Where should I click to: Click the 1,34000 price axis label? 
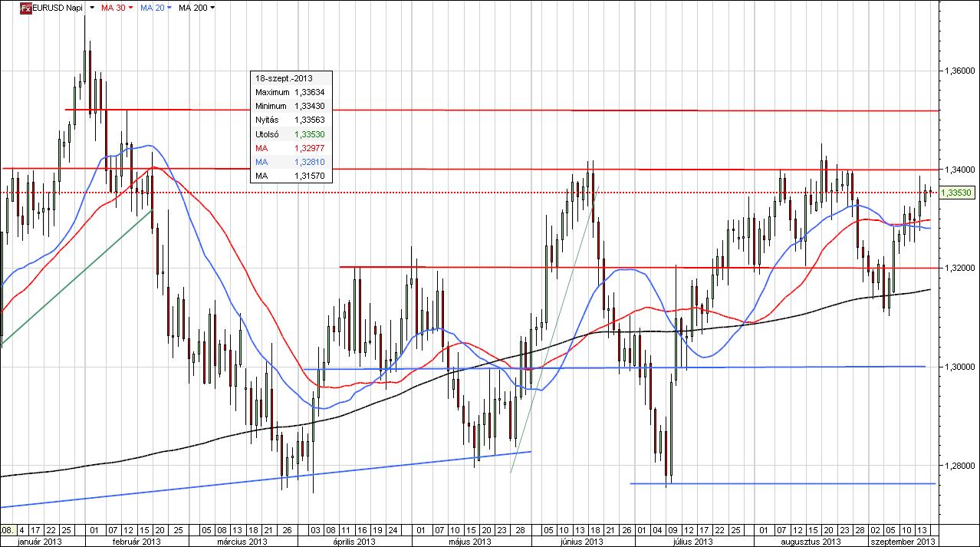(x=959, y=169)
